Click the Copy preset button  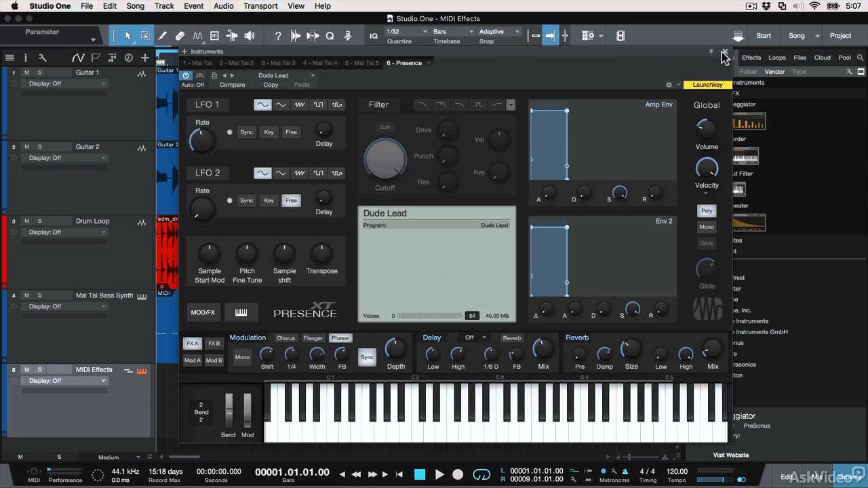[271, 85]
